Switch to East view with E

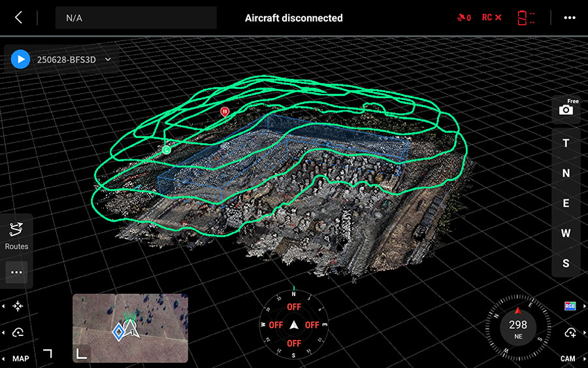coord(566,203)
